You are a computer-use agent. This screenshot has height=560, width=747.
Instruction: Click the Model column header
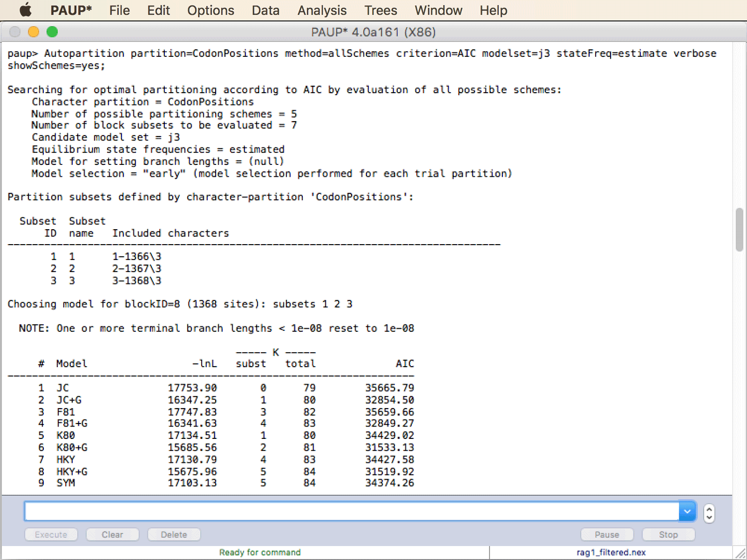(x=72, y=364)
